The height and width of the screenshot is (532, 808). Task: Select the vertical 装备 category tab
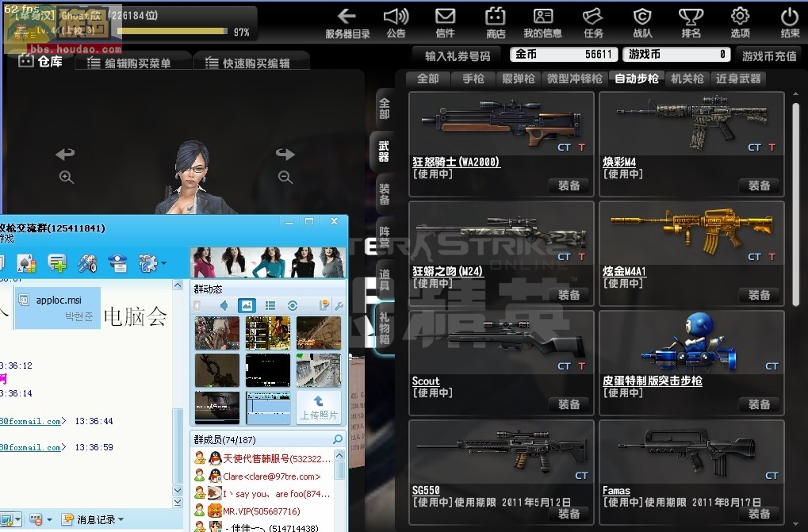pos(385,194)
